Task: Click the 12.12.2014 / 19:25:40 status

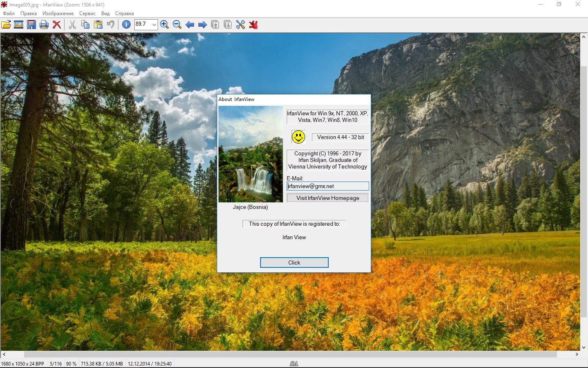Action: tap(150, 364)
